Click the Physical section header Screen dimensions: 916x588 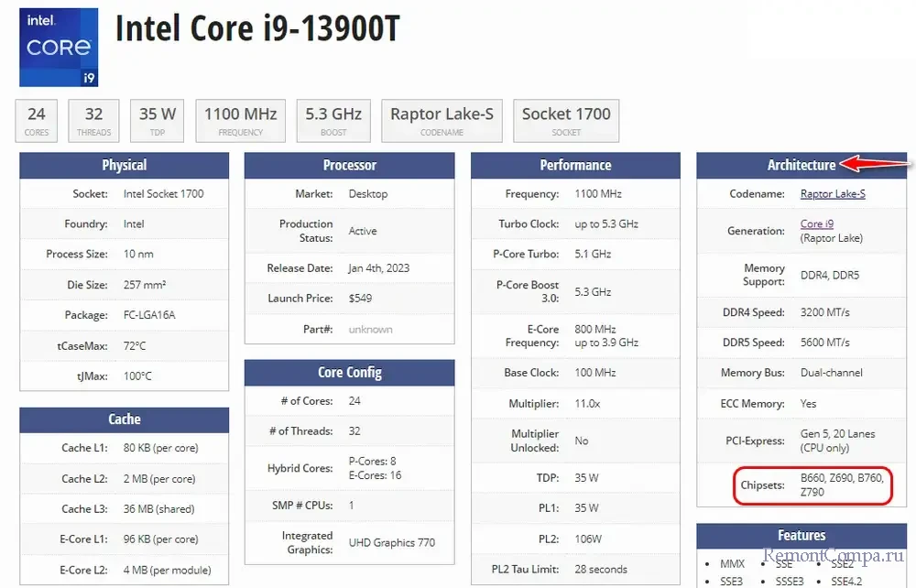pyautogui.click(x=125, y=166)
